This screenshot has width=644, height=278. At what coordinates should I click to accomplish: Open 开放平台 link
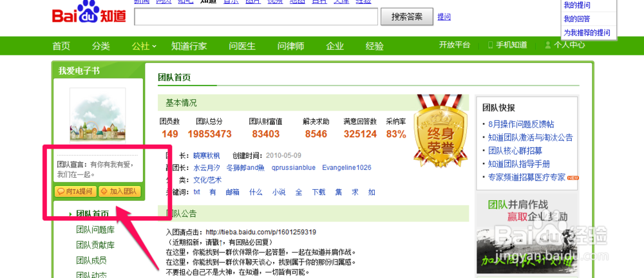pos(454,45)
